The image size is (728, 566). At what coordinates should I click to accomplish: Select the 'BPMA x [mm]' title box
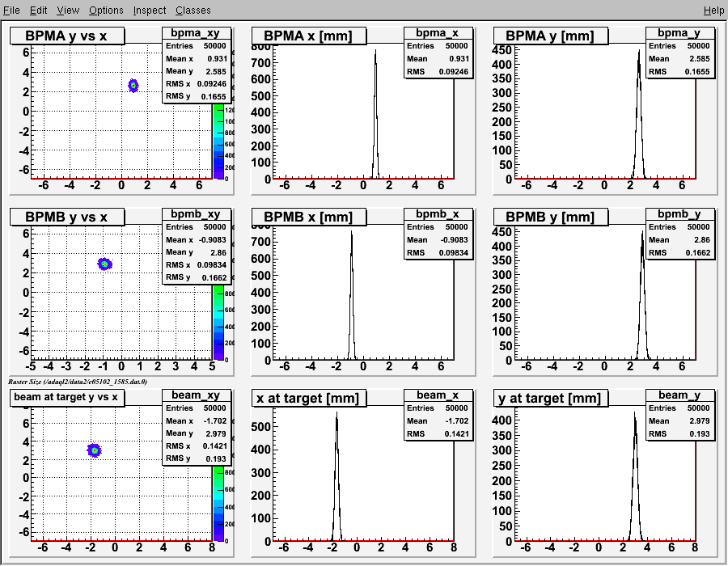coord(309,36)
